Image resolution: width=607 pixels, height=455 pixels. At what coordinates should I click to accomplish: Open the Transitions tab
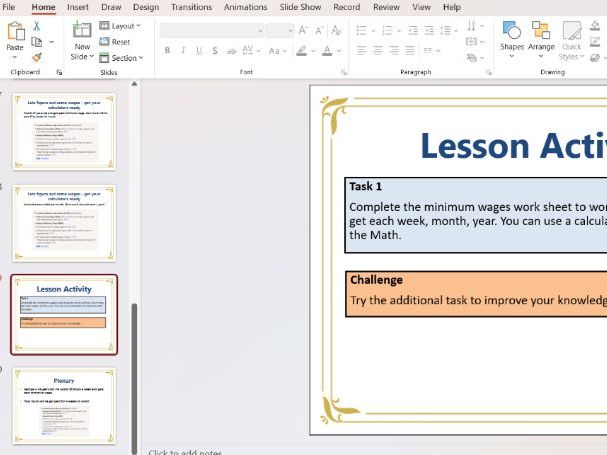click(191, 7)
